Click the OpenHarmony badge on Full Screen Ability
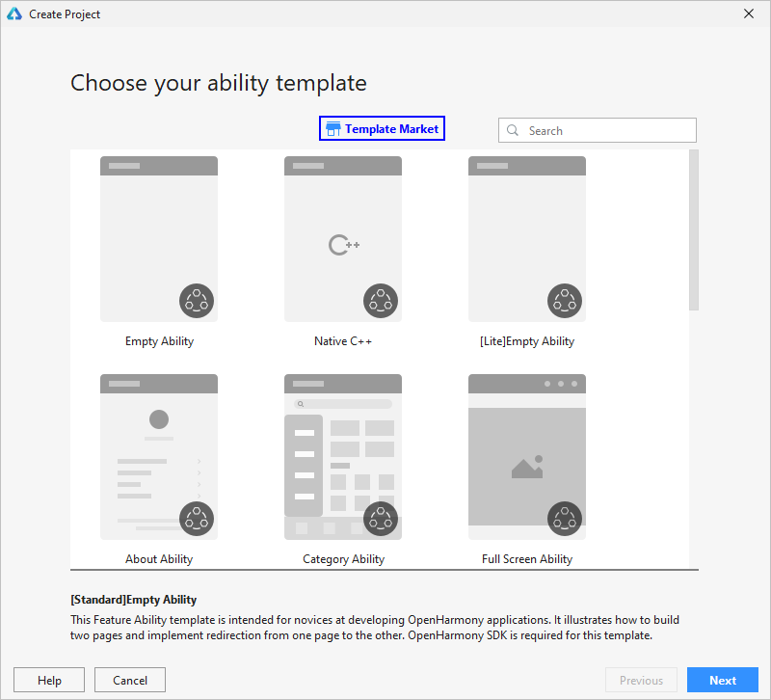771x700 pixels. click(565, 519)
